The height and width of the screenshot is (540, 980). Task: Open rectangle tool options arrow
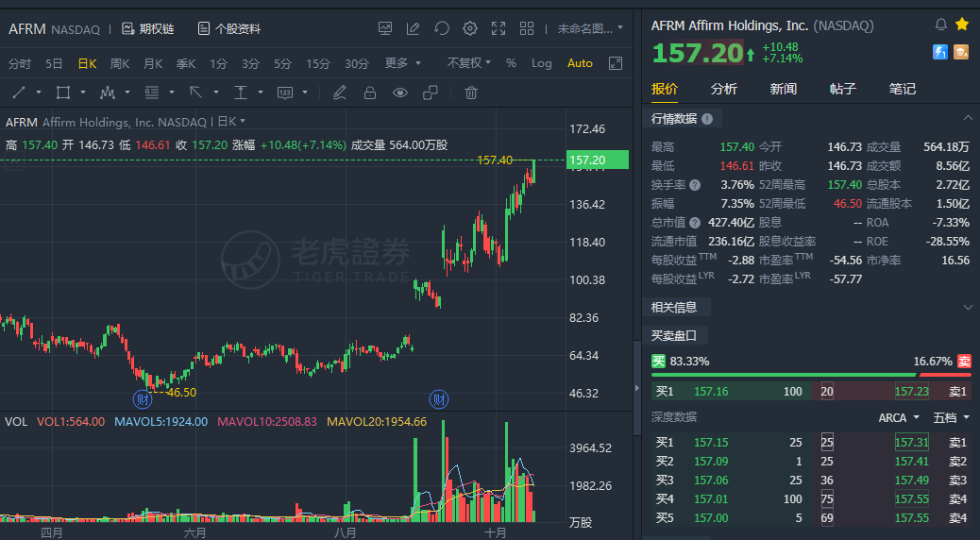[83, 93]
